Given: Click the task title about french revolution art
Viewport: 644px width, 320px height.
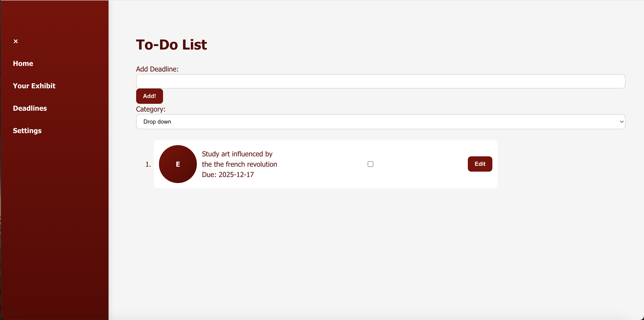Looking at the screenshot, I should 240,159.
